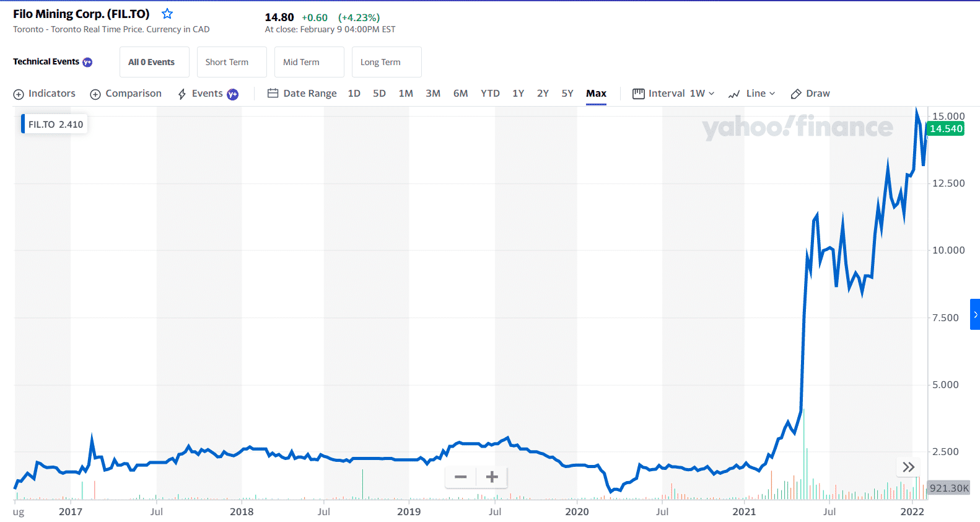
Task: Click the 921.30K volume label
Action: coord(949,488)
